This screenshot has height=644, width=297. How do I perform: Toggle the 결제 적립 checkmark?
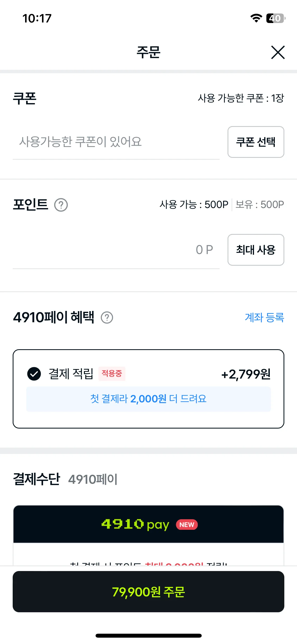click(x=34, y=374)
